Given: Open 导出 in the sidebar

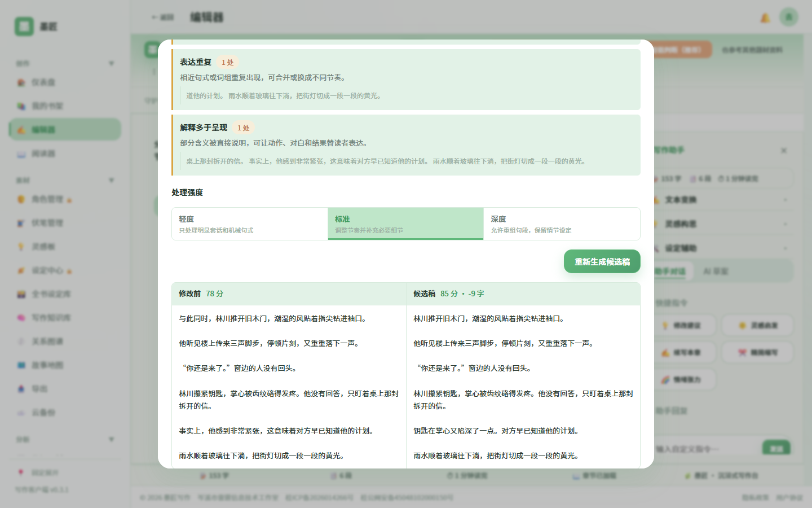Looking at the screenshot, I should 65,389.
